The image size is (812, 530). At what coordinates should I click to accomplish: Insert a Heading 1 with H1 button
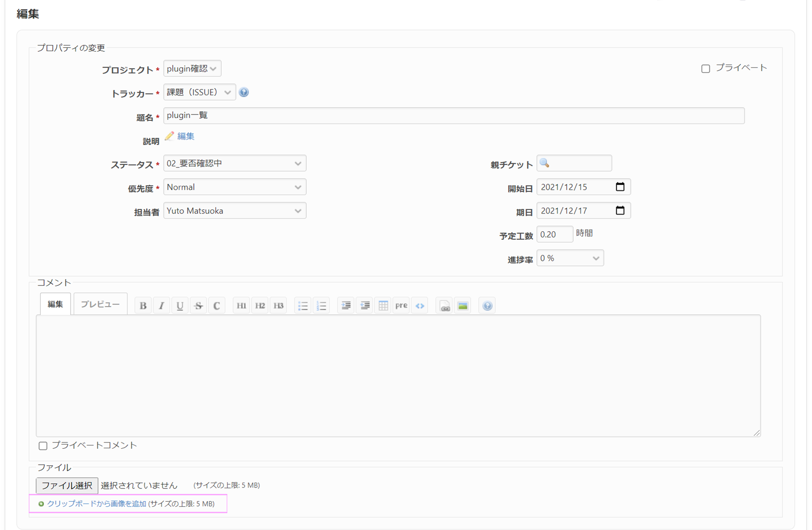pos(241,306)
